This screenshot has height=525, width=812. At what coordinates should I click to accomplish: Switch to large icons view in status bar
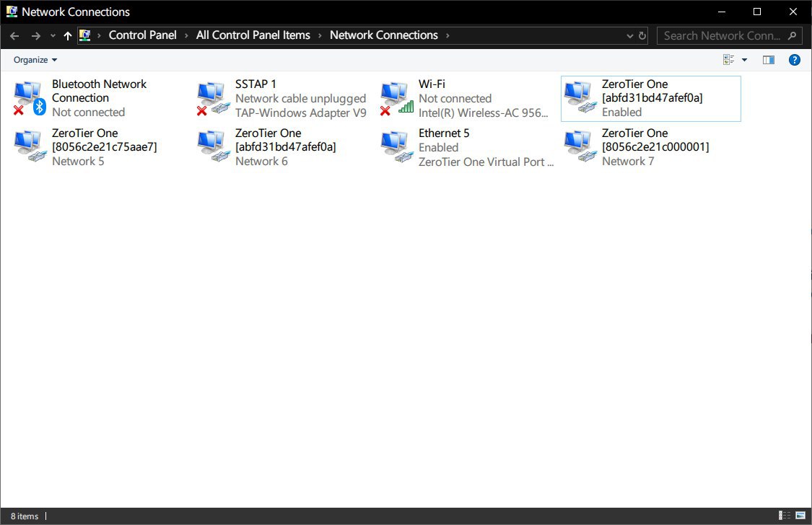coord(800,515)
